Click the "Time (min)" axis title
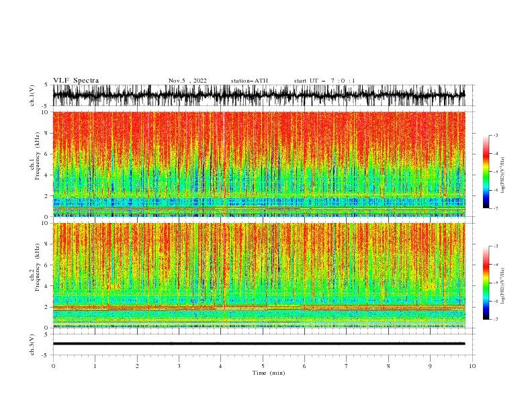The image size is (532, 411). [269, 373]
